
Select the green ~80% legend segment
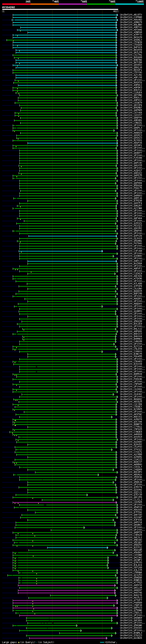(101, 4)
